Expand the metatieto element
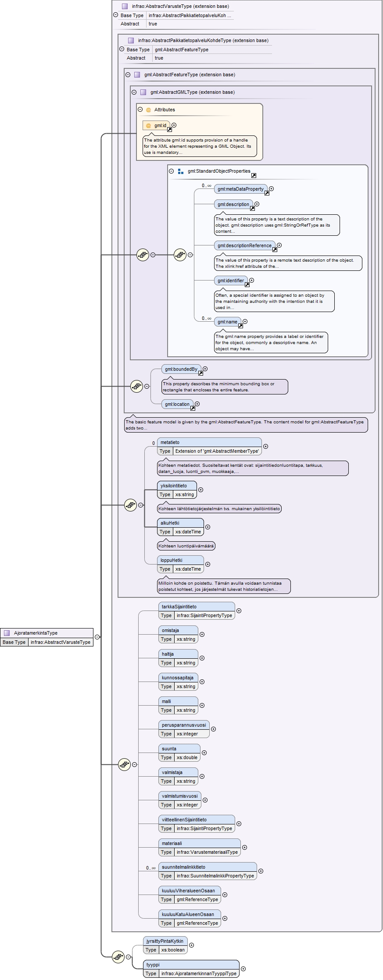Viewport: 383px width, 980px height. 266,447
